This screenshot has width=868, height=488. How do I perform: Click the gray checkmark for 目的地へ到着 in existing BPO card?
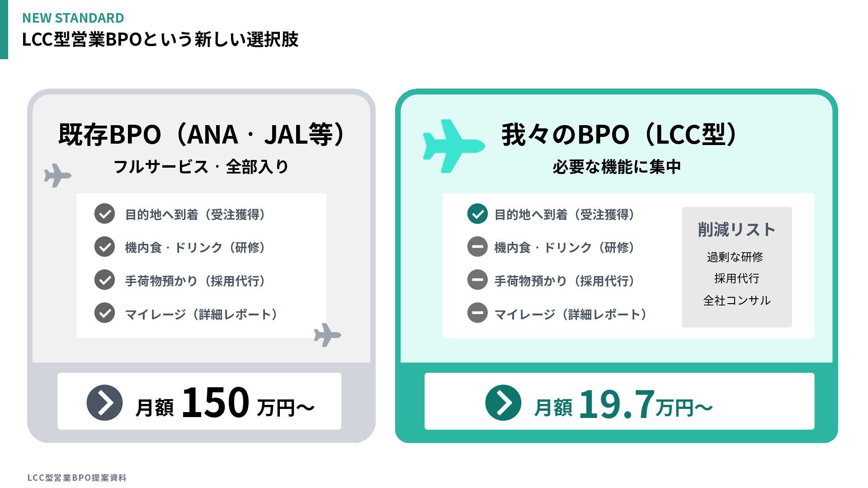point(104,214)
